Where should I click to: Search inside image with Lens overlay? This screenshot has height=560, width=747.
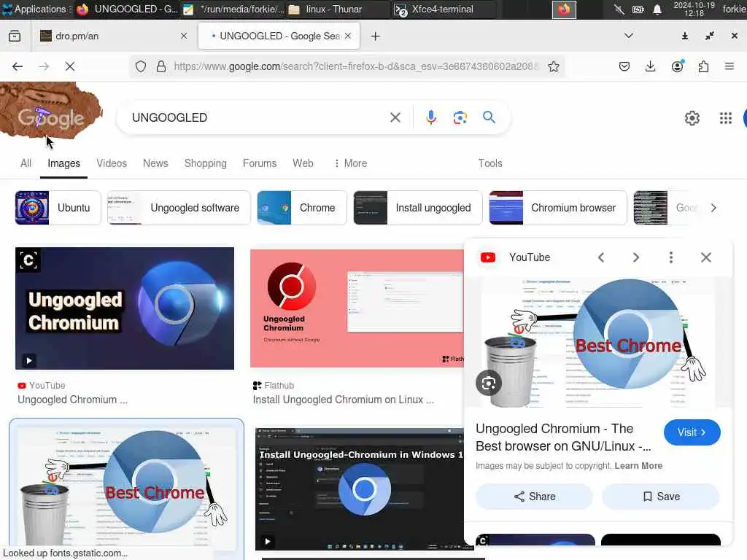[488, 383]
